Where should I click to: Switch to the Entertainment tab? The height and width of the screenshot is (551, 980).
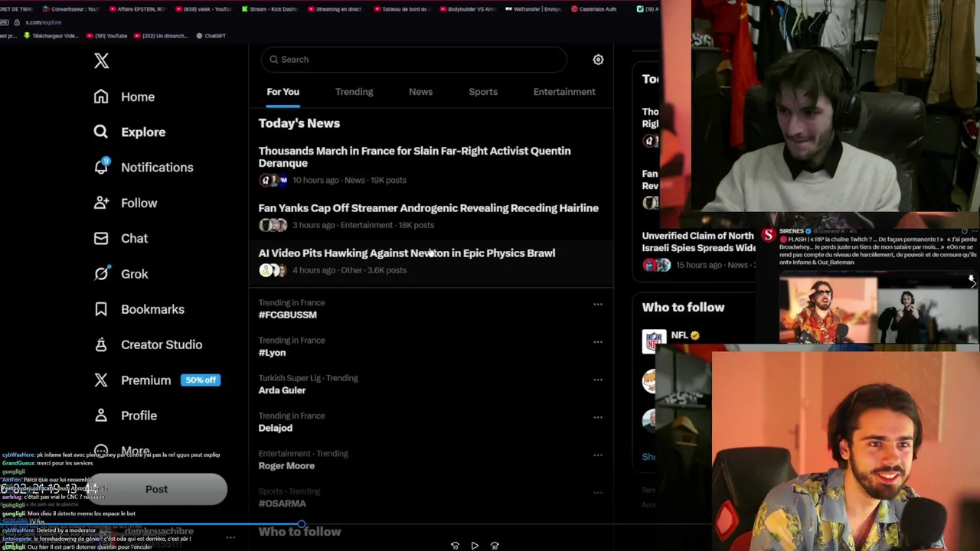pos(564,92)
